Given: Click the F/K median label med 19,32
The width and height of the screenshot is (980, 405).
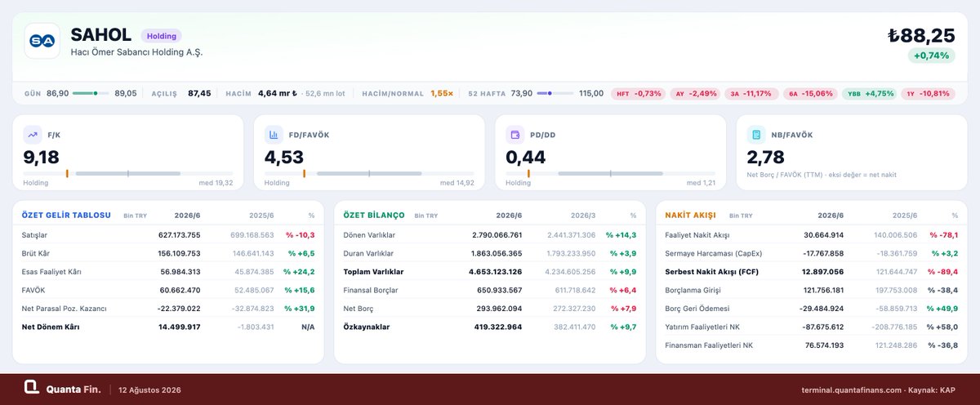Looking at the screenshot, I should click(x=215, y=183).
